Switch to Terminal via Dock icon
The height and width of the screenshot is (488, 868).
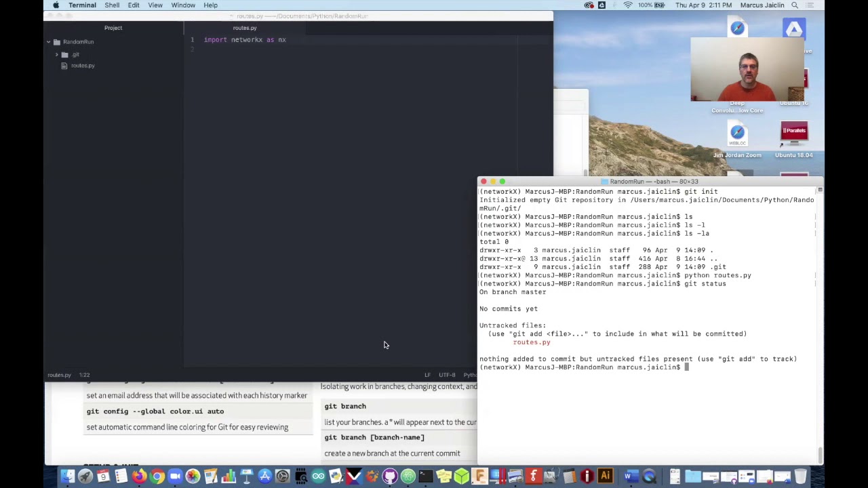click(x=425, y=476)
